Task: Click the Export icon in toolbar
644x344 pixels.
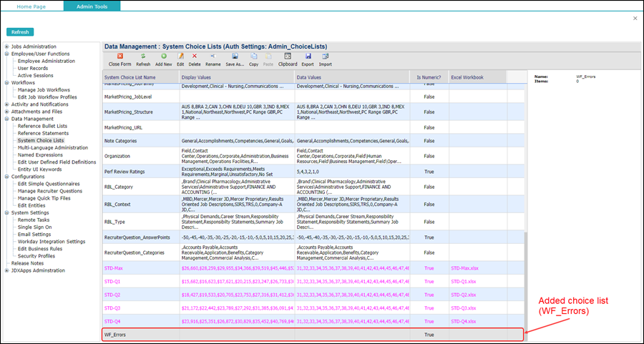Action: pyautogui.click(x=308, y=56)
